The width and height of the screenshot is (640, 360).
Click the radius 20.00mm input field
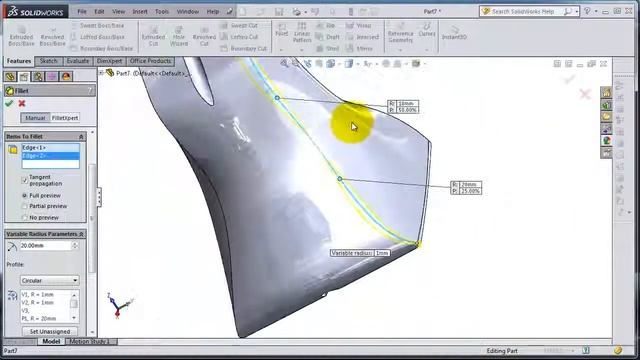pyautogui.click(x=46, y=246)
